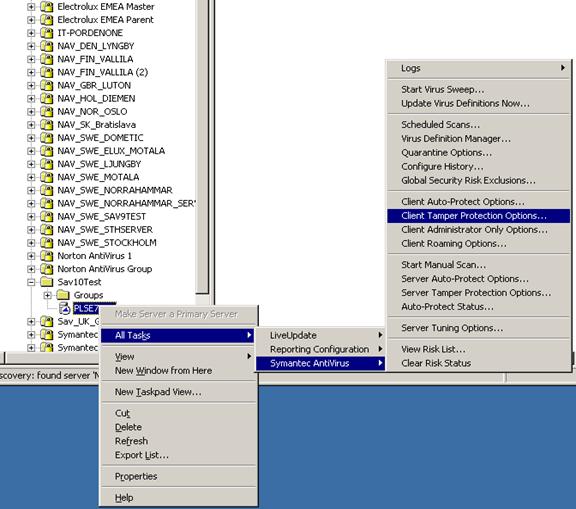576x509 pixels.
Task: Select Cut in the context menu
Action: [177, 413]
